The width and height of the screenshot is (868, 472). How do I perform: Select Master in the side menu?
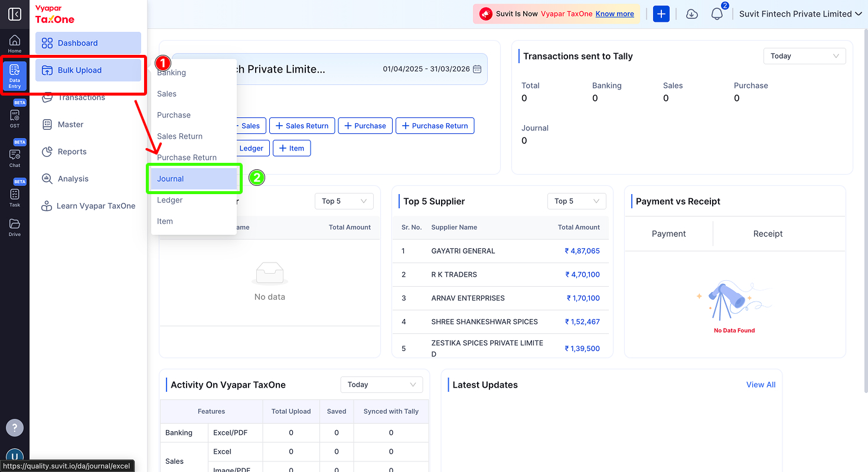coord(88,124)
